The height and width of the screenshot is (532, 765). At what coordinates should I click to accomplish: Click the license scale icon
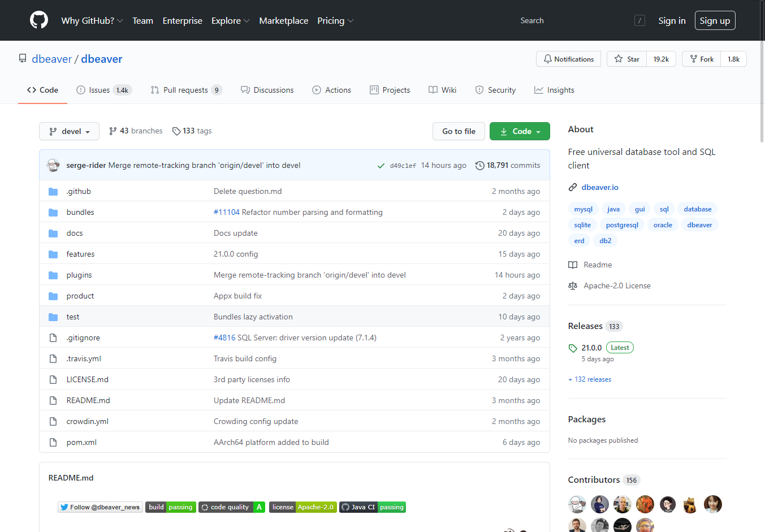point(573,286)
